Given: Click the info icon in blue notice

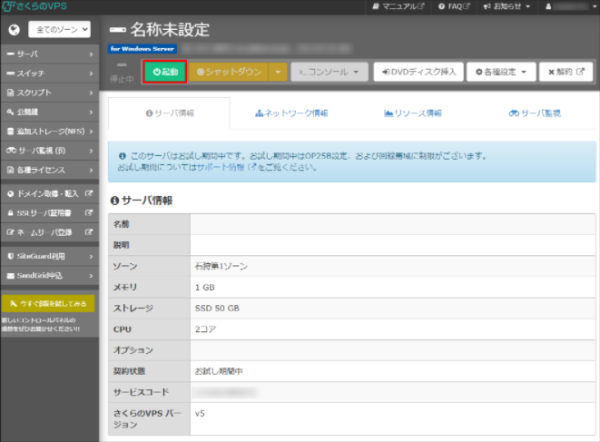Looking at the screenshot, I should click(x=122, y=156).
